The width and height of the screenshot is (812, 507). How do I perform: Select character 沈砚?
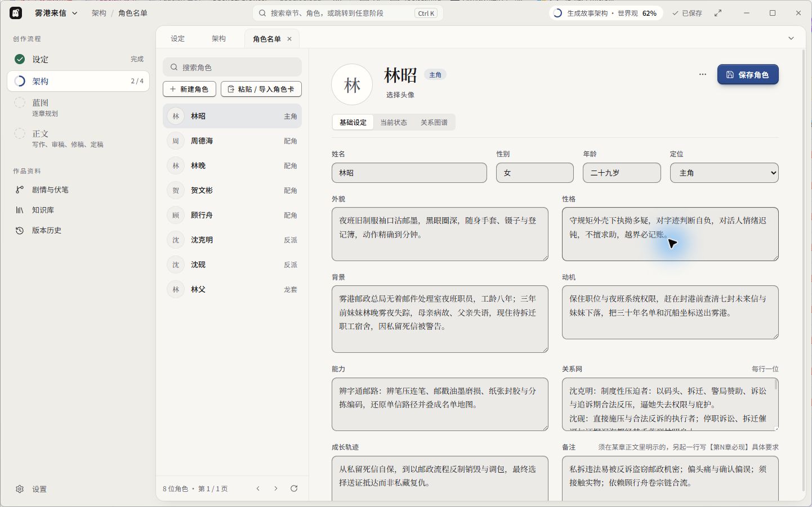[x=232, y=264]
